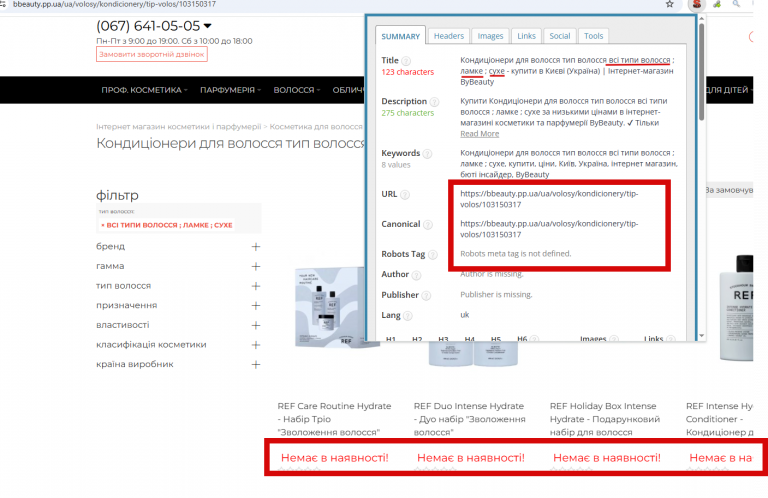Click help icon next to Description
The height and width of the screenshot is (498, 768).
[434, 102]
